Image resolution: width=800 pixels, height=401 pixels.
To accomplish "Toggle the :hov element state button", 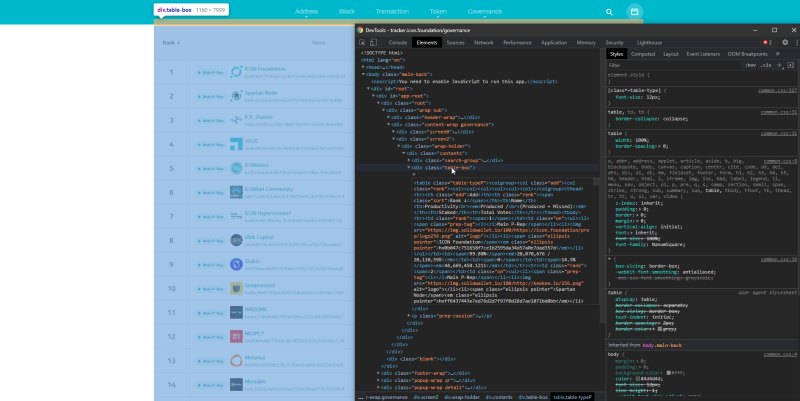I will coord(750,65).
